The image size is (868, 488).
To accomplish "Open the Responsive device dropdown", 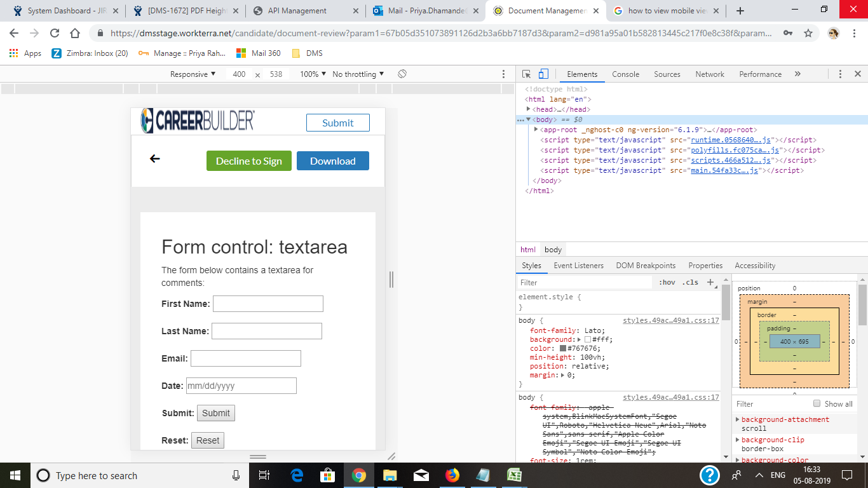I will (193, 74).
